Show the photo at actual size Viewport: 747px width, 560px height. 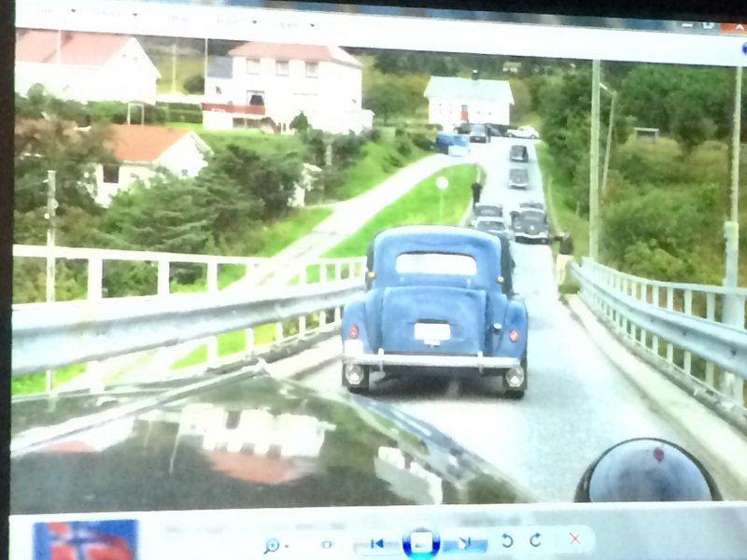click(x=327, y=544)
